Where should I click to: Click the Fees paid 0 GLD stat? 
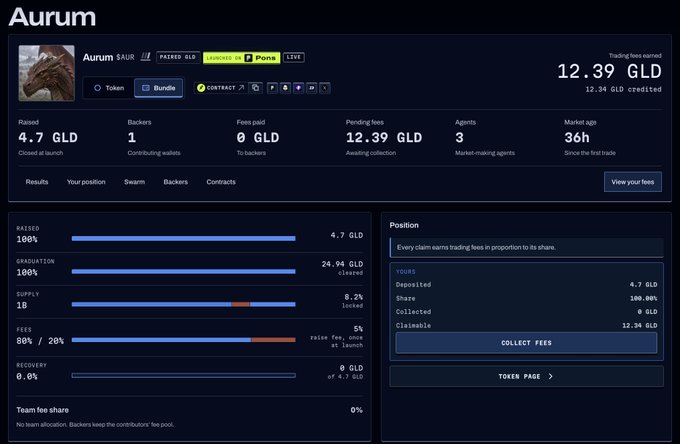258,137
